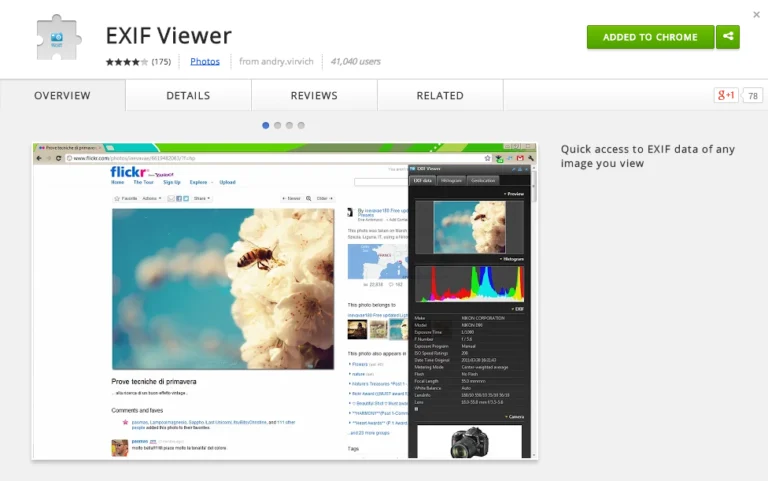Select the second carousel dot
The height and width of the screenshot is (481, 768).
277,125
